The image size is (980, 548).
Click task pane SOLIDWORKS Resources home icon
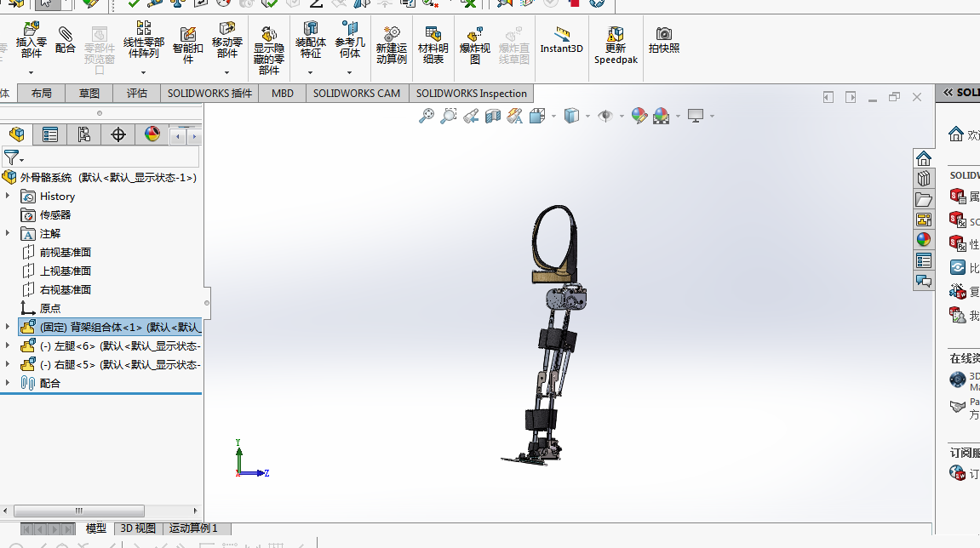pos(924,158)
